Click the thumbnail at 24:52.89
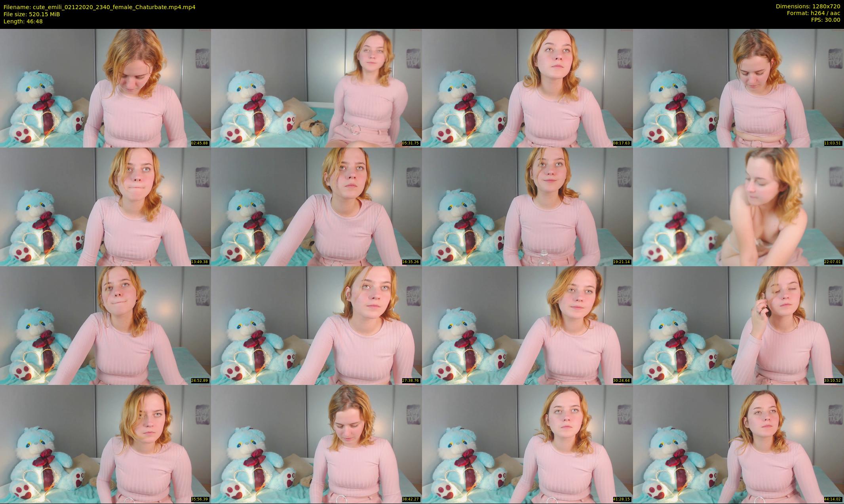Screen dimensions: 844x504 [105, 325]
